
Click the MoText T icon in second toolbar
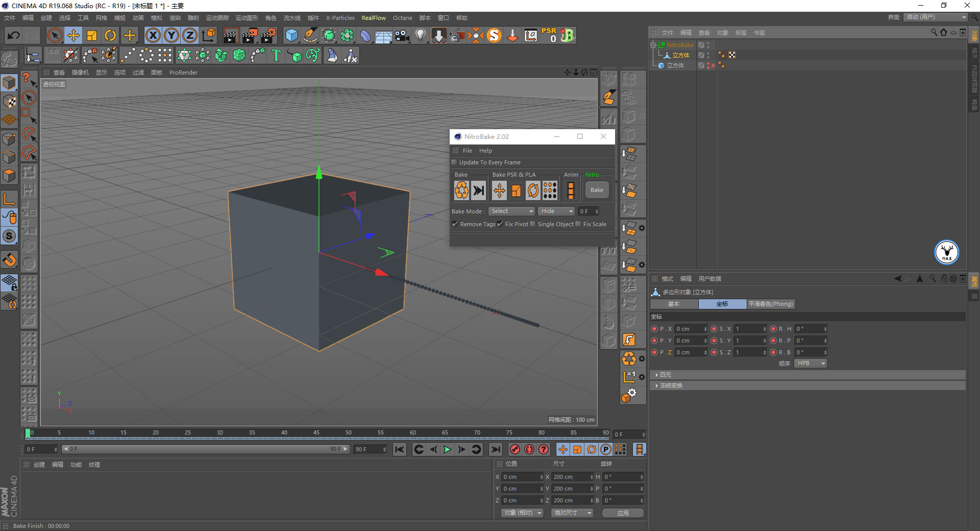click(x=276, y=55)
